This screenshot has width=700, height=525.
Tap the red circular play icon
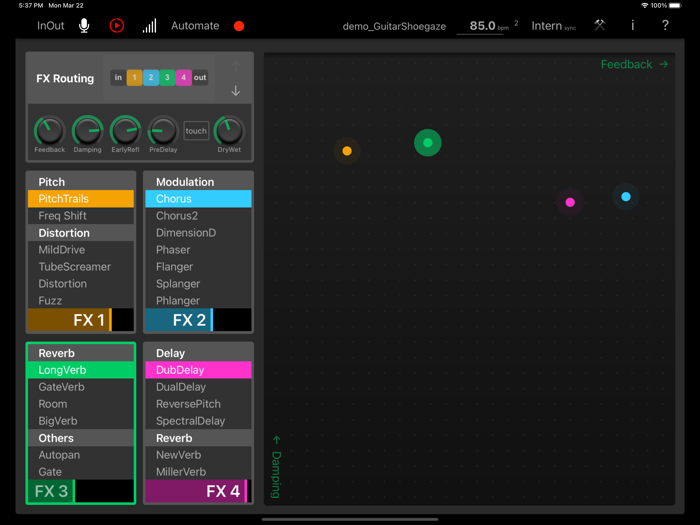[x=117, y=25]
